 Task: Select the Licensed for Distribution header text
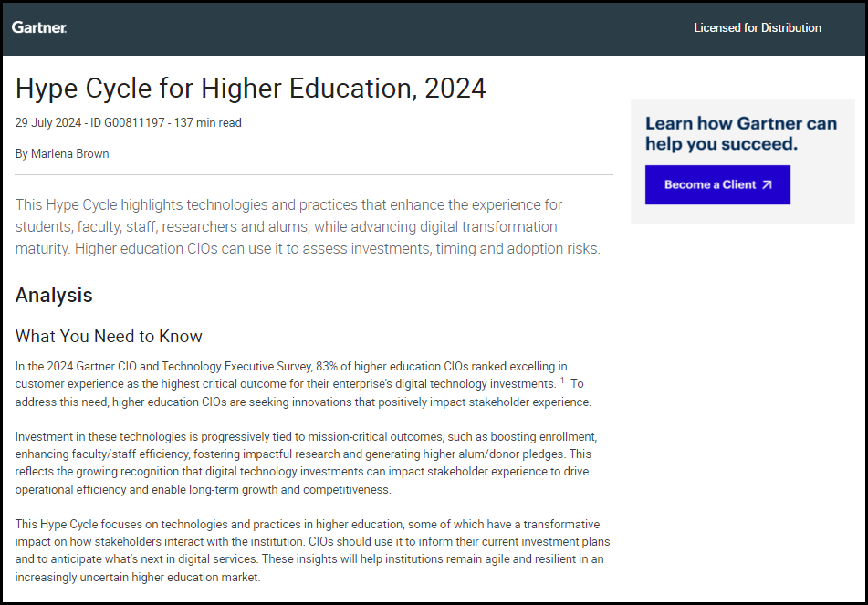758,27
